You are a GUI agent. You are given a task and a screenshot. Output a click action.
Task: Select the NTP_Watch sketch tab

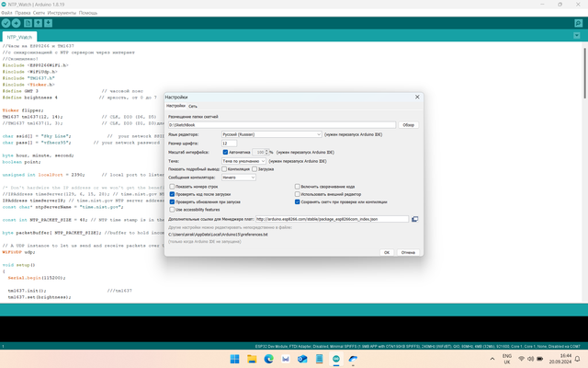tap(19, 37)
